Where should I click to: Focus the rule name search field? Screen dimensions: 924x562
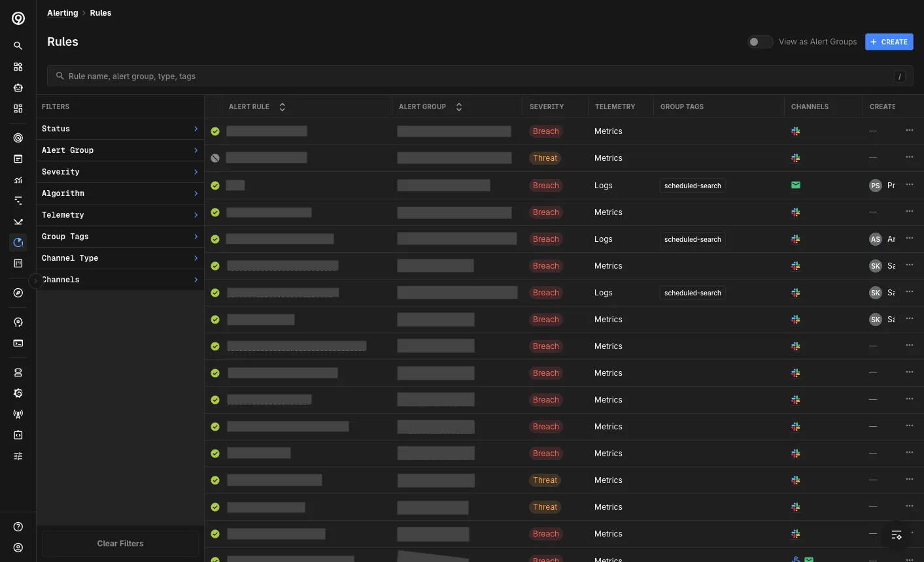(480, 76)
